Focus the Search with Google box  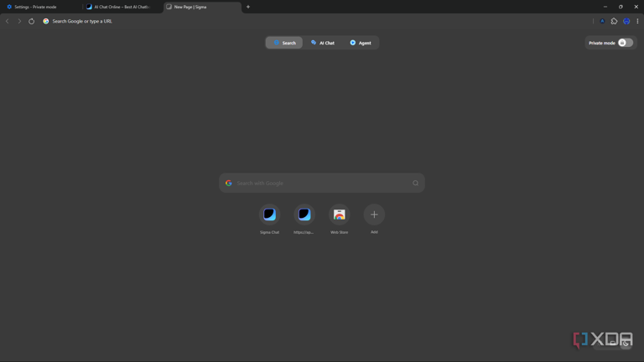click(322, 183)
